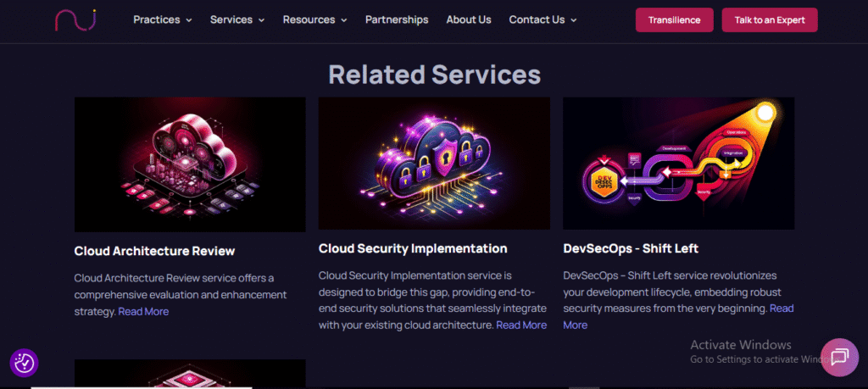The height and width of the screenshot is (389, 868).
Task: Open the DevSecOps Shift Left image
Action: [x=678, y=163]
